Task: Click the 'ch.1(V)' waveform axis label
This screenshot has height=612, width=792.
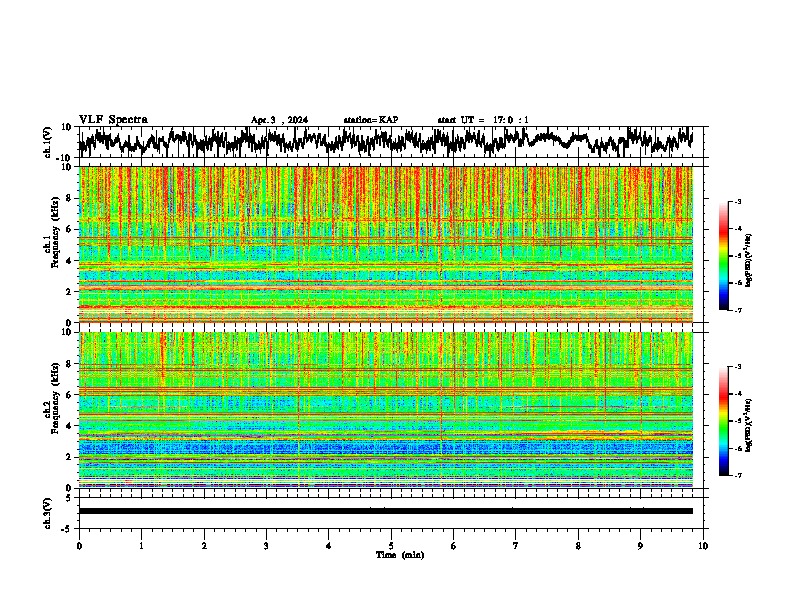Action: (48, 142)
